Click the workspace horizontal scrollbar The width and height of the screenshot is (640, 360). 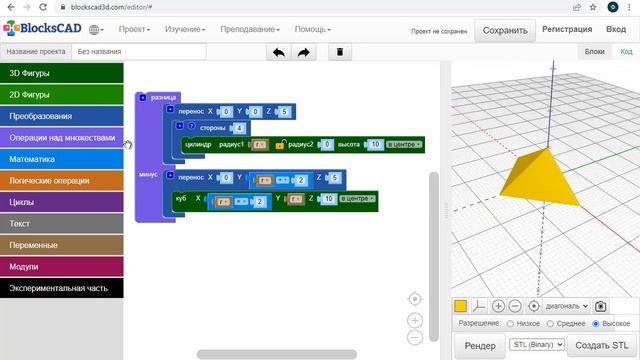(277, 354)
